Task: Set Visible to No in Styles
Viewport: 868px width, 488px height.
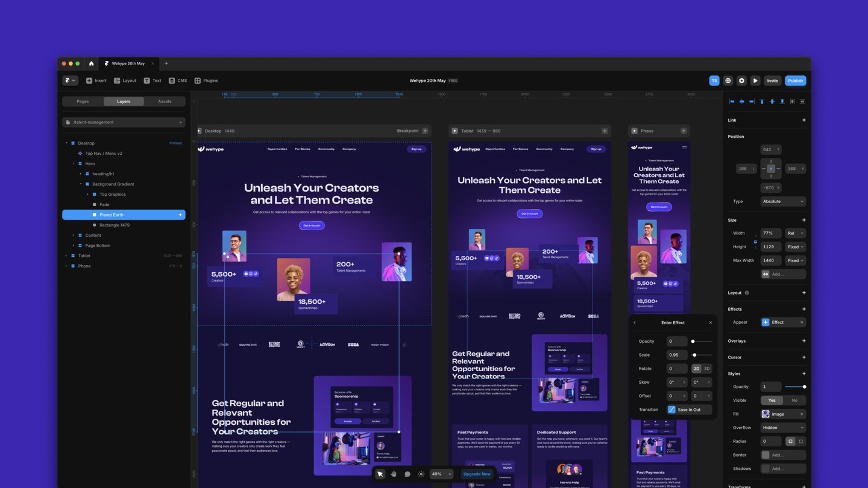Action: pos(794,400)
